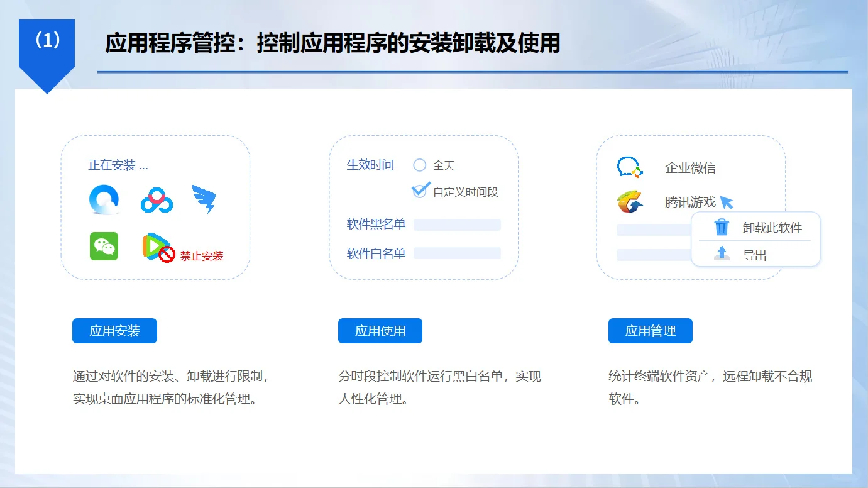
Task: Select the 全天 radio option
Action: [x=419, y=165]
